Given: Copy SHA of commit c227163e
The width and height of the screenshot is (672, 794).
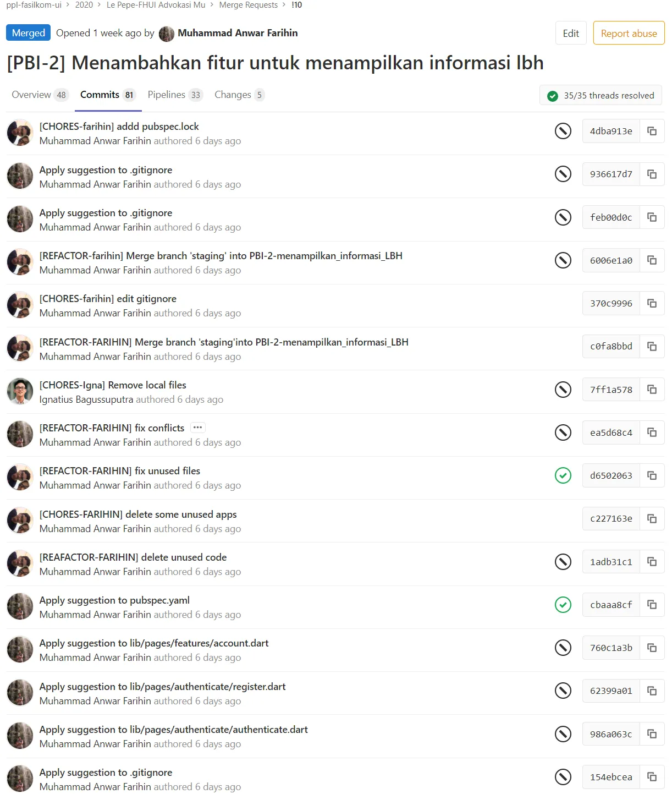Looking at the screenshot, I should click(x=652, y=518).
